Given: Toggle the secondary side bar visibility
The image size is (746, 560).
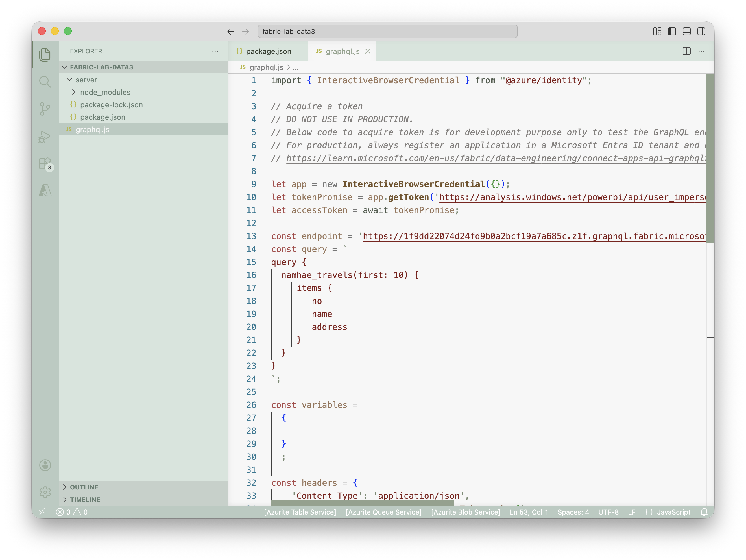Looking at the screenshot, I should (701, 31).
